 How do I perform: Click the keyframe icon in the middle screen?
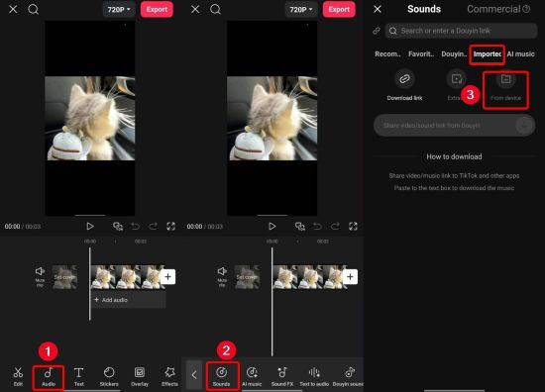(300, 227)
